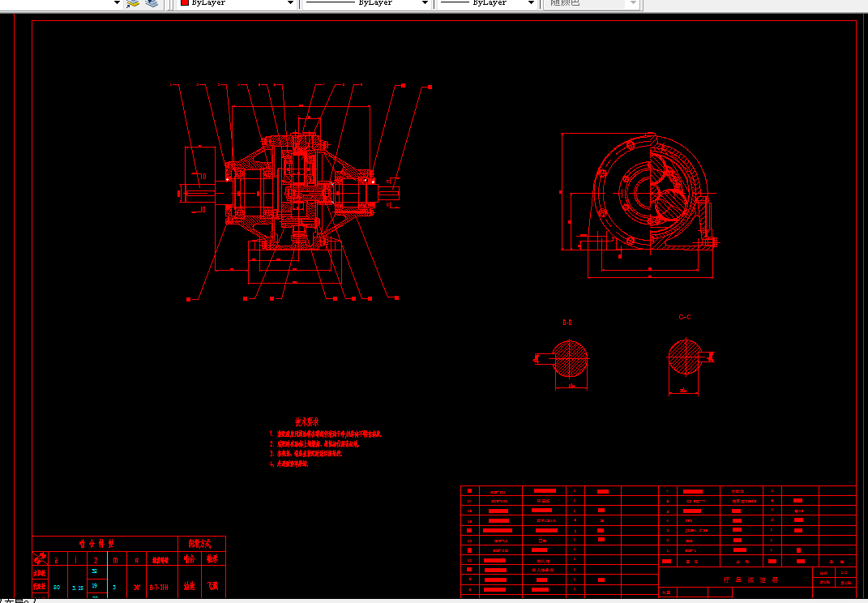The width and height of the screenshot is (868, 603).
Task: Select the 20° pressure angle cell
Action: pyautogui.click(x=137, y=588)
